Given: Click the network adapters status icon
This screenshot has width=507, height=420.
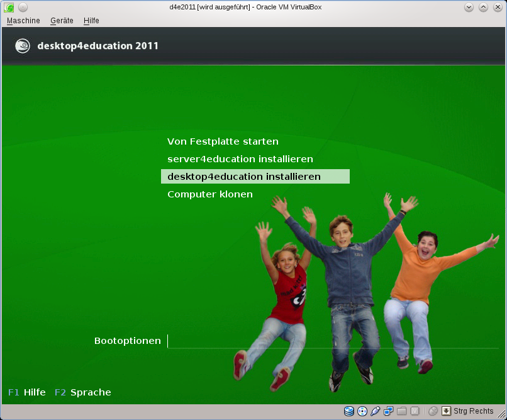Looking at the screenshot, I should [x=388, y=411].
